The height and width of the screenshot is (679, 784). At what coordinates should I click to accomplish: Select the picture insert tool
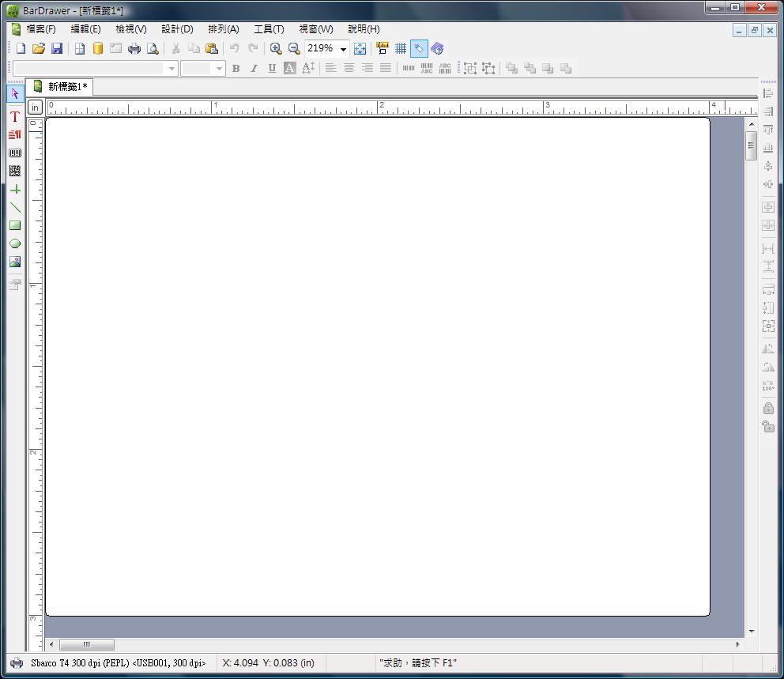(x=15, y=262)
